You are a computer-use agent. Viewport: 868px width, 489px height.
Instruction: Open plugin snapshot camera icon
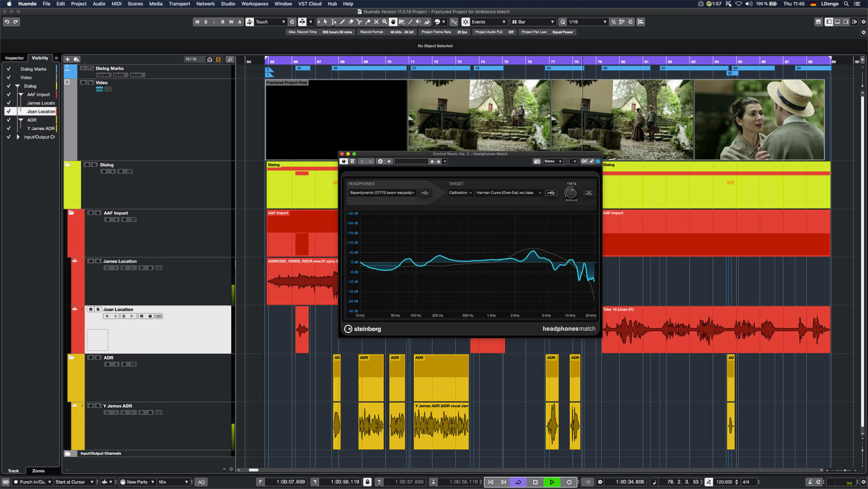tap(537, 161)
